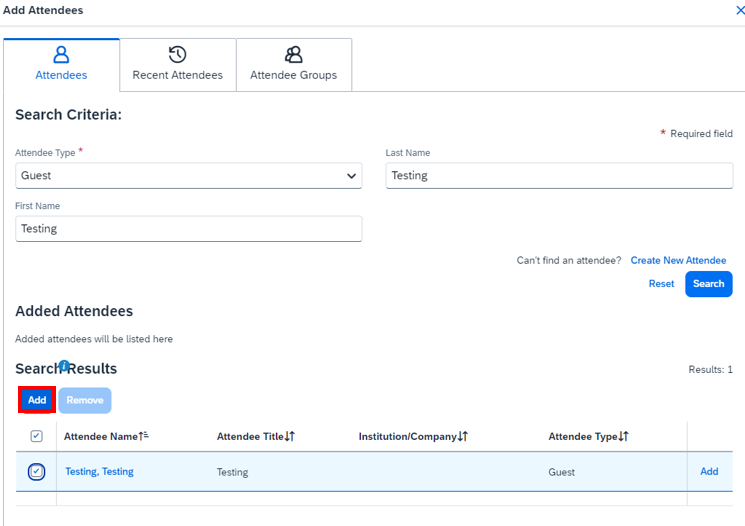Switch to the Recent Attendees tab
745x526 pixels.
click(x=177, y=66)
